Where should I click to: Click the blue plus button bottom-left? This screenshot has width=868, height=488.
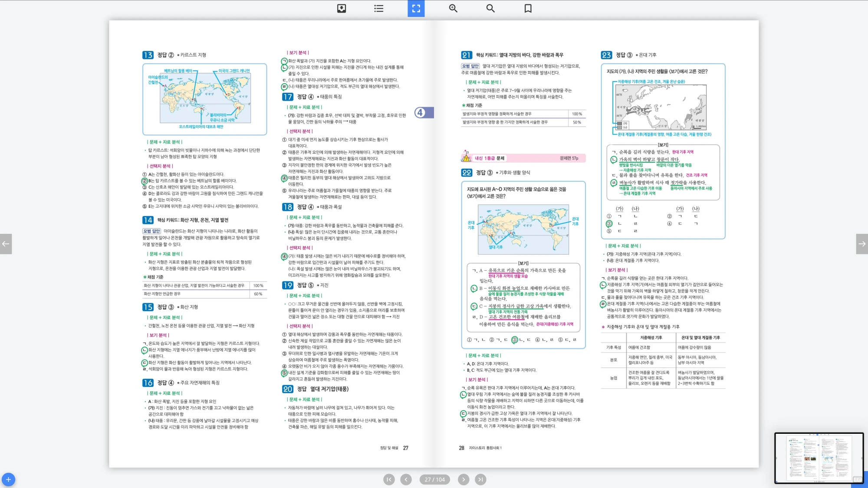pos(8,479)
